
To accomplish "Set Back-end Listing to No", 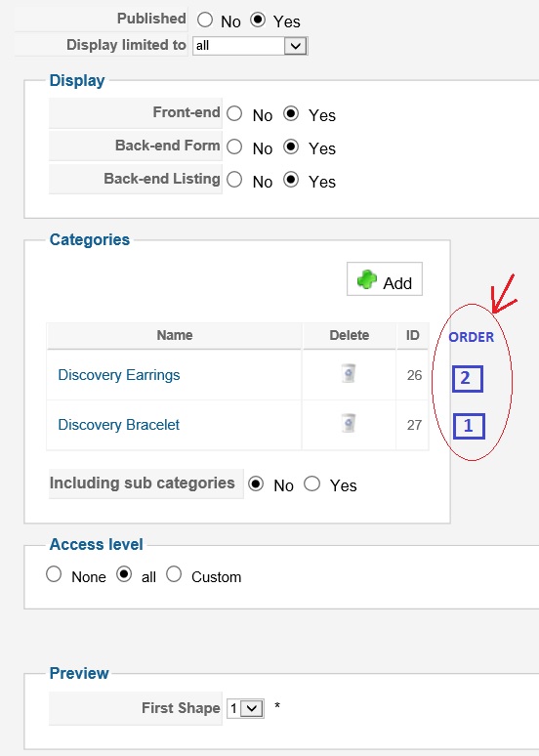I will click(x=234, y=180).
